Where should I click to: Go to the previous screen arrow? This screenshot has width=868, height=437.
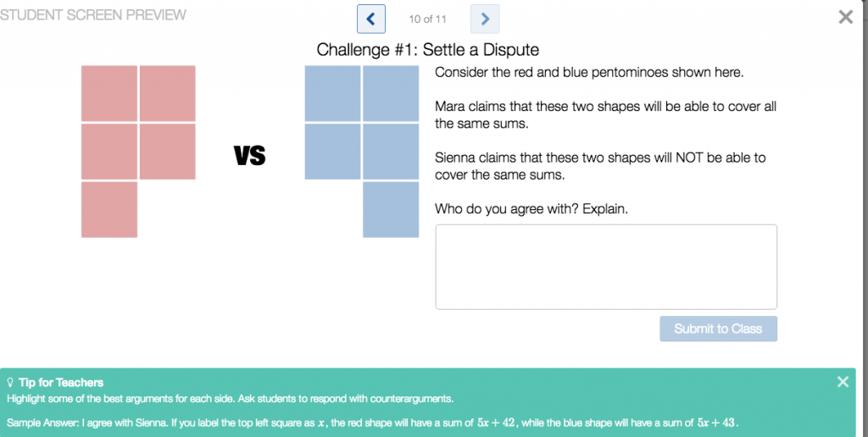371,19
